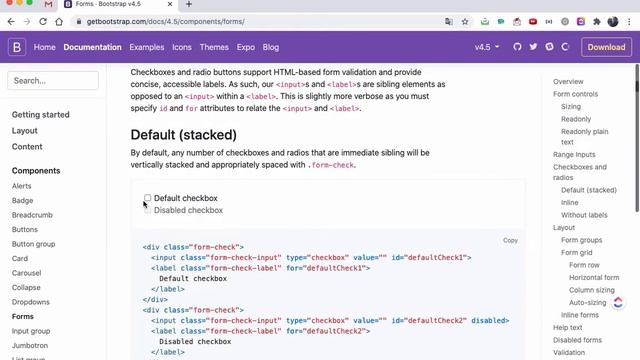This screenshot has height=360, width=640.
Task: Jump to Horizontal form in contents
Action: (594, 277)
